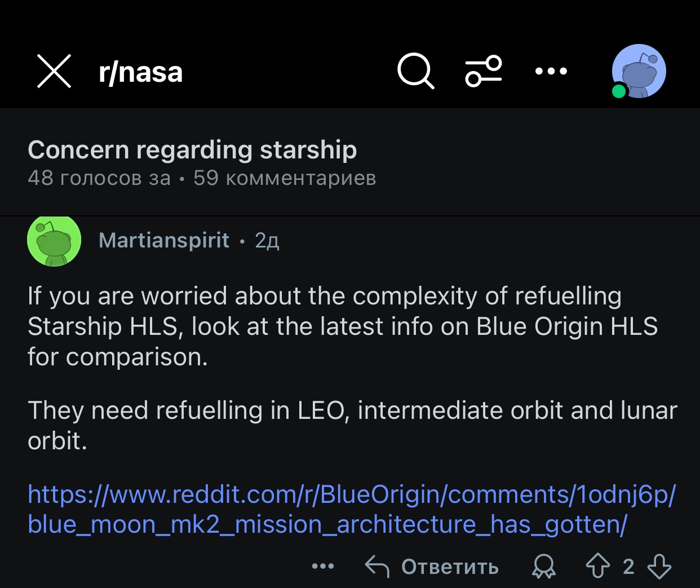Open the Martianspirit username link

164,241
